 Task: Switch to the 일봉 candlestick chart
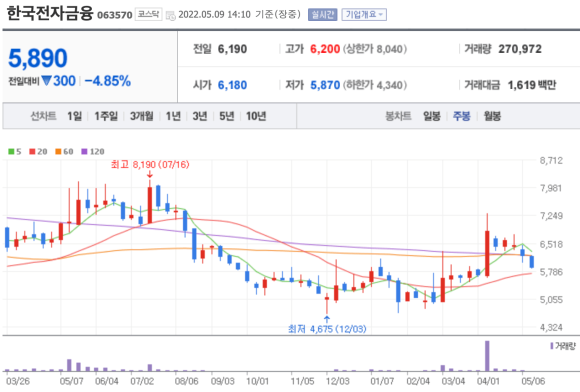click(x=432, y=116)
